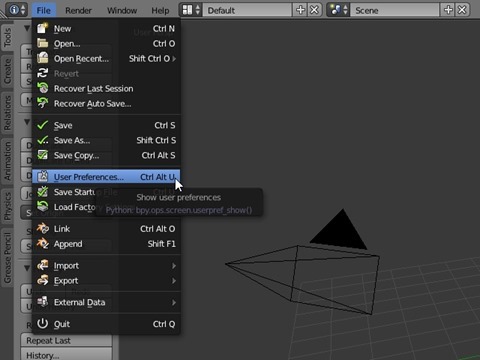Click the Save As icon

[42, 140]
